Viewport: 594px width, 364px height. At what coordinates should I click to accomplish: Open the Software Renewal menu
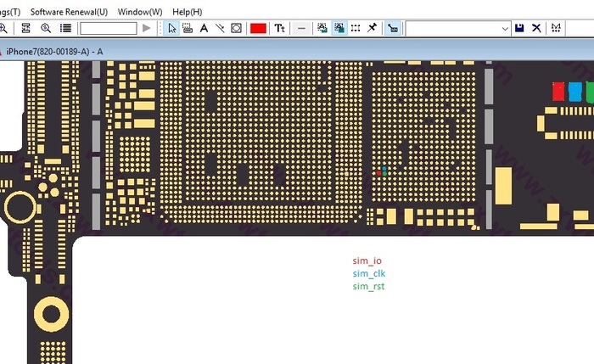click(69, 12)
